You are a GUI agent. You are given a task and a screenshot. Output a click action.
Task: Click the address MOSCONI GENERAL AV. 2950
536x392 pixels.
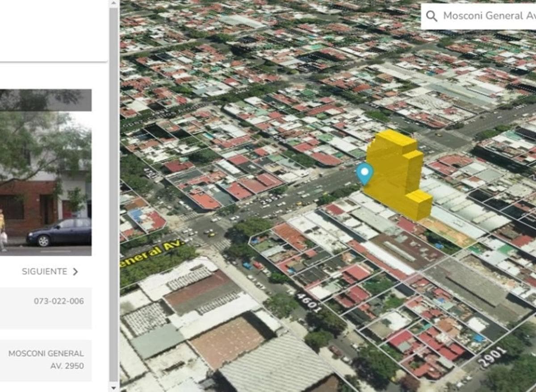46,359
